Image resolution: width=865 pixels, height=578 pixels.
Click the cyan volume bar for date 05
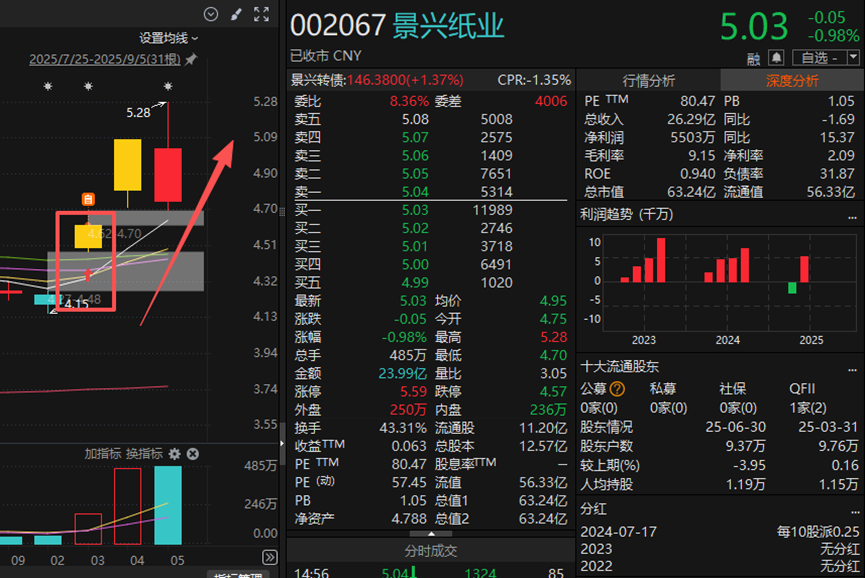pos(168,506)
